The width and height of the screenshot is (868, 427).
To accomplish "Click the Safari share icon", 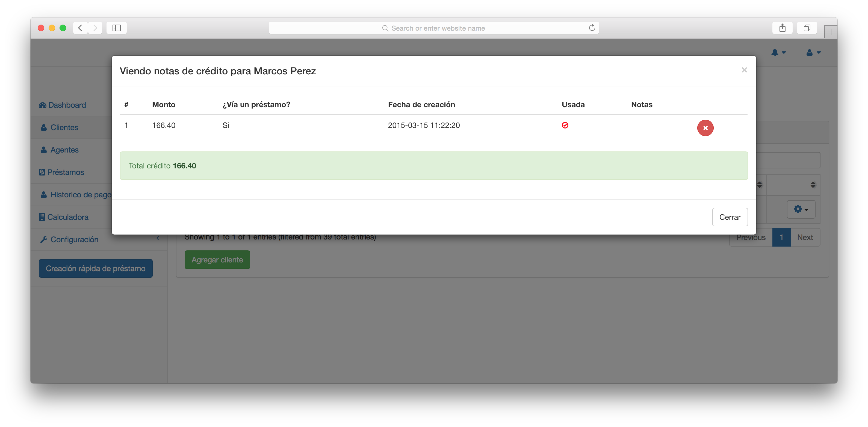I will (x=782, y=28).
